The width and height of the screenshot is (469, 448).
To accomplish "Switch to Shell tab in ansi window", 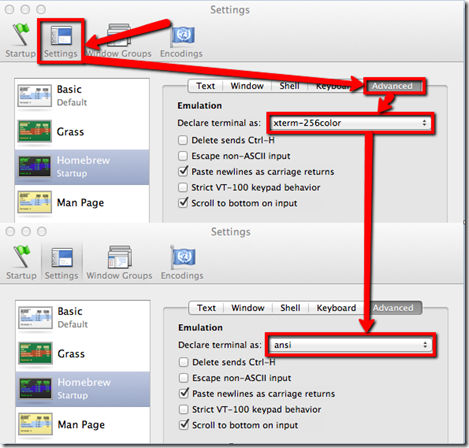I will [290, 308].
